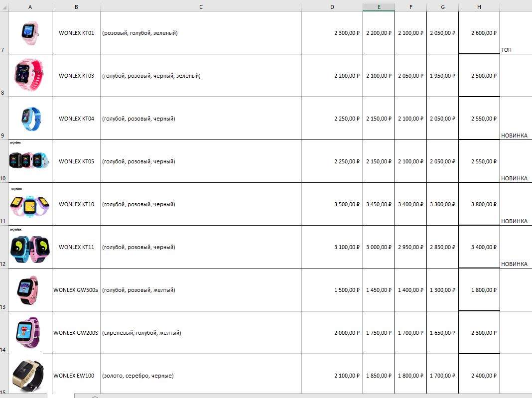Select KT11 price 2 950,00 ₽
The height and width of the screenshot is (398, 532).
pos(411,247)
